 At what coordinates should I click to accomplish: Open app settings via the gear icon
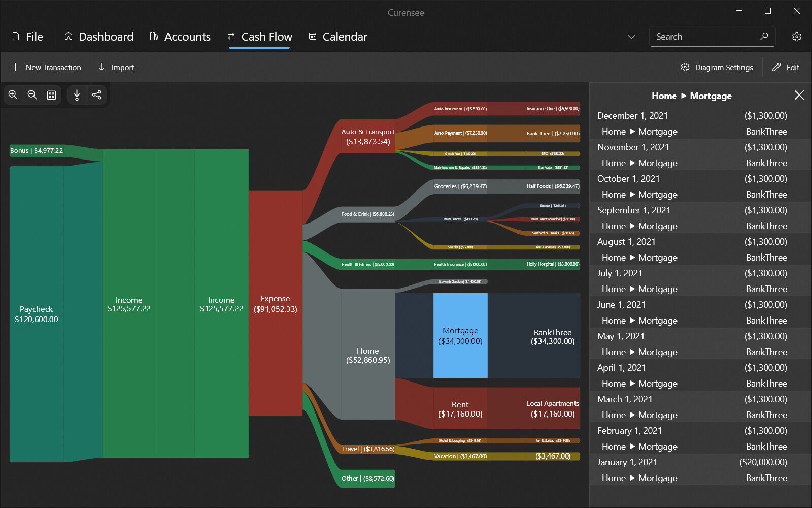tap(797, 37)
